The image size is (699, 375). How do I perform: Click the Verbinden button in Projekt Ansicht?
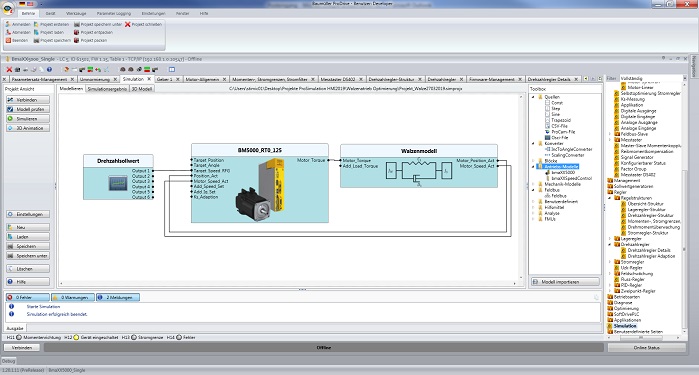click(28, 100)
